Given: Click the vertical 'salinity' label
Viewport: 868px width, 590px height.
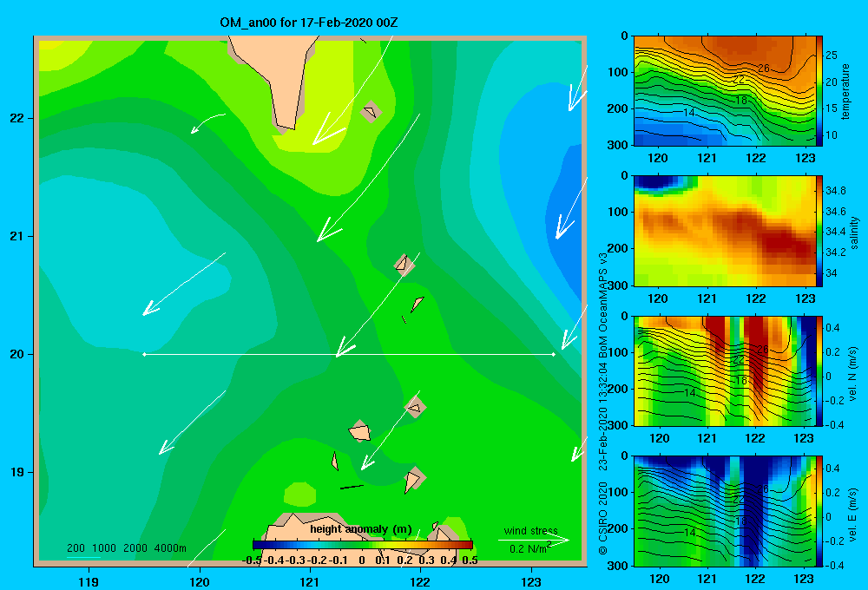Looking at the screenshot, I should (854, 233).
